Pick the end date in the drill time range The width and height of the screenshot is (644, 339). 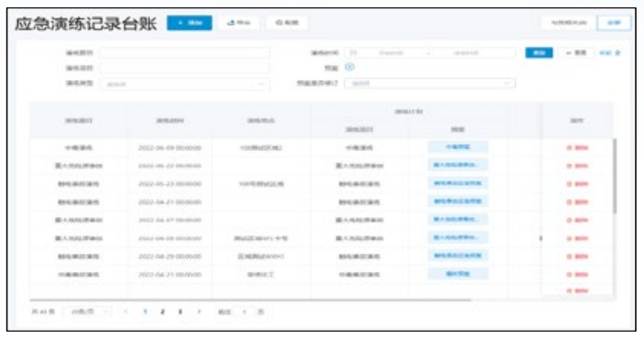(466, 53)
